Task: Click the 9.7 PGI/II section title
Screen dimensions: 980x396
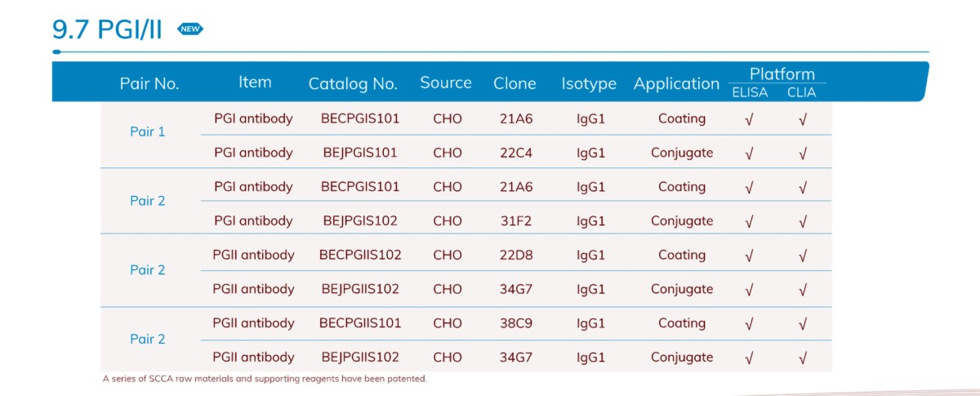Action: click(x=107, y=29)
